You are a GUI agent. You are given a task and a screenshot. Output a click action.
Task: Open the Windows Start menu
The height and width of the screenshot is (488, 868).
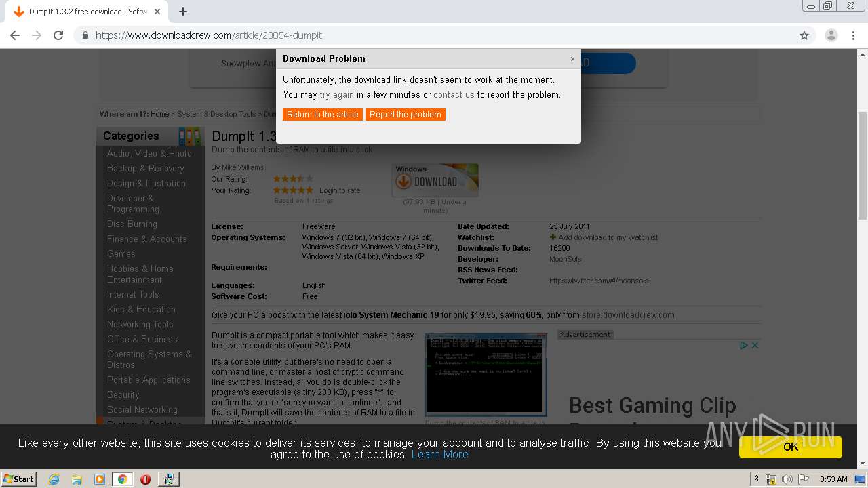(18, 479)
